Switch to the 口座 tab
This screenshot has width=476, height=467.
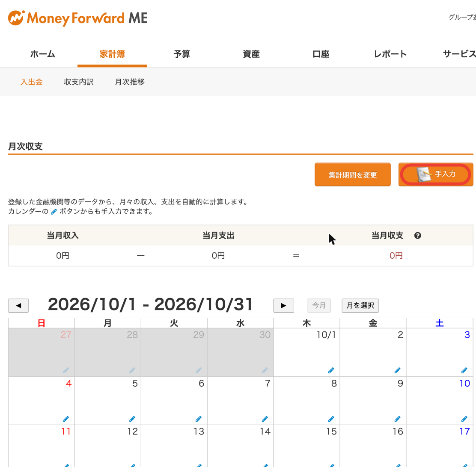[x=321, y=54]
